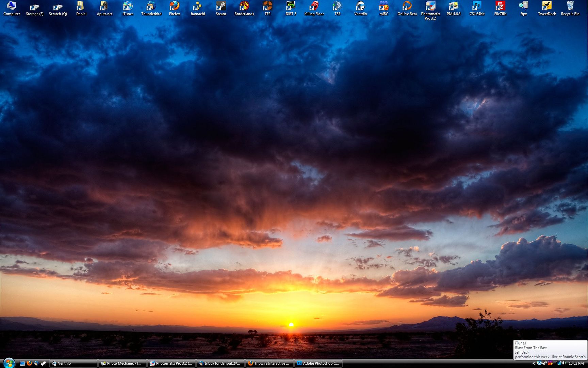The height and width of the screenshot is (368, 588).
Task: Launch Firefox from Quick Launch bar
Action: pos(29,364)
